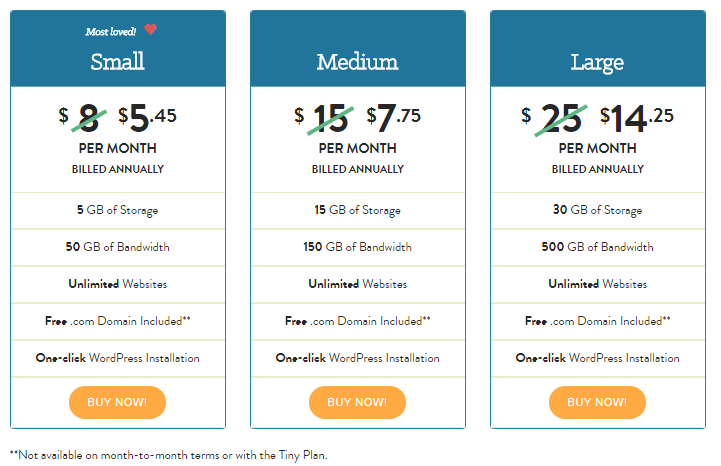Click One-click WordPress Installation in Medium plan
Screen dimensions: 721x466
click(358, 358)
